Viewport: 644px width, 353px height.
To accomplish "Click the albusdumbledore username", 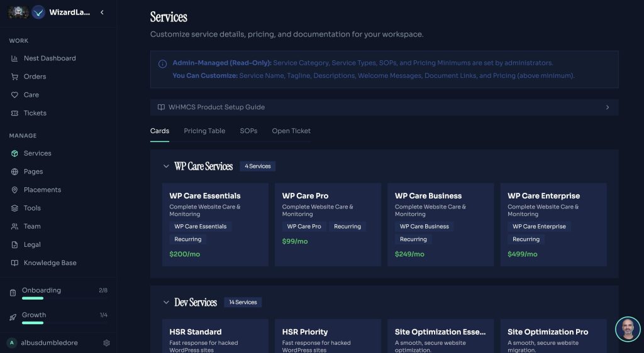I will [49, 343].
